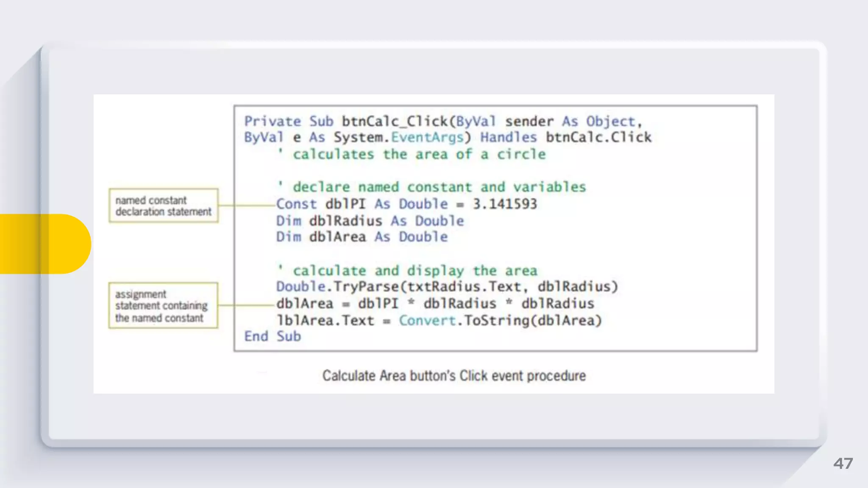Click the named constant declaration statement callout
The height and width of the screenshot is (488, 868).
click(163, 206)
